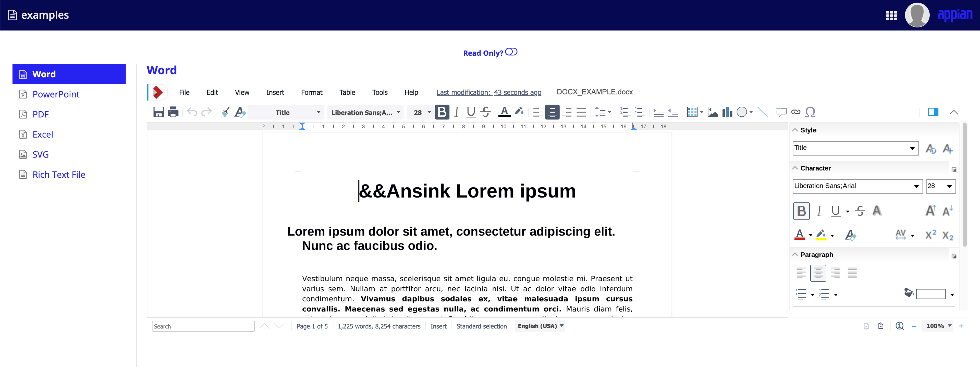Insert a hyperlink with the chain icon
Screen dimensions: 980x367
[795, 112]
